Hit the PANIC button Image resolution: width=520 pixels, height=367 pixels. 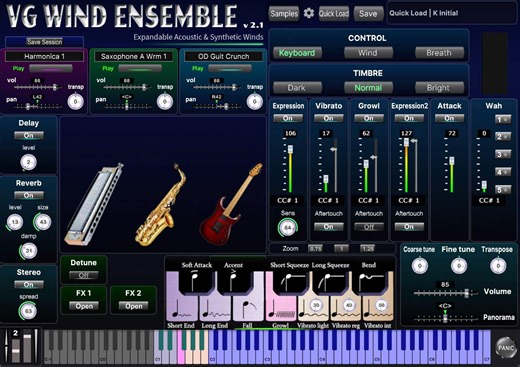[x=505, y=348]
